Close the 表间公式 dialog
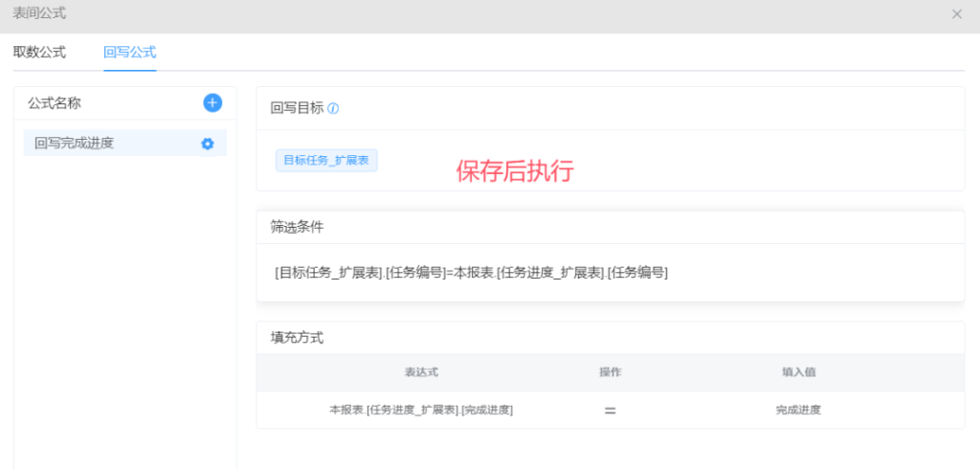980x470 pixels. tap(956, 13)
